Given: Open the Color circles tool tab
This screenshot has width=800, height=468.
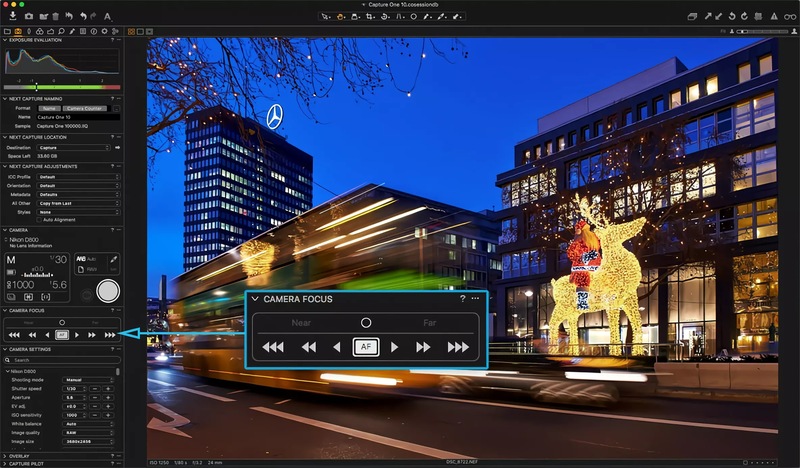Looking at the screenshot, I should 39,31.
